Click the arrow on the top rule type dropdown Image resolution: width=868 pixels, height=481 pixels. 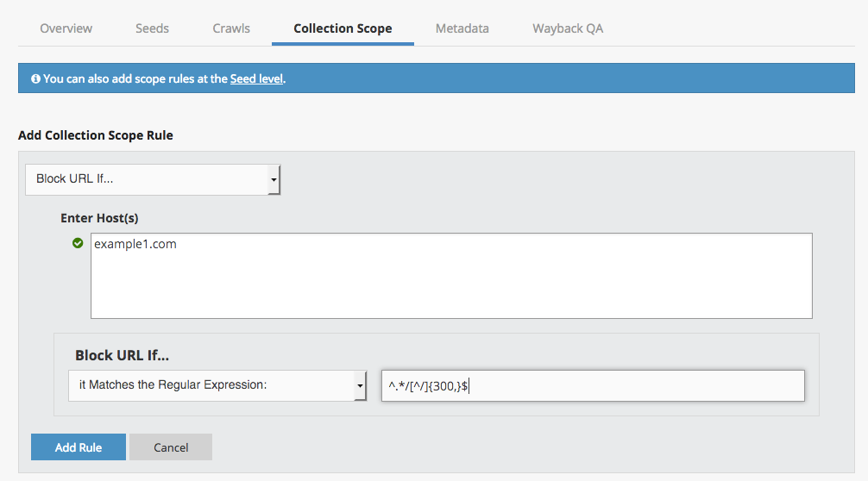274,180
